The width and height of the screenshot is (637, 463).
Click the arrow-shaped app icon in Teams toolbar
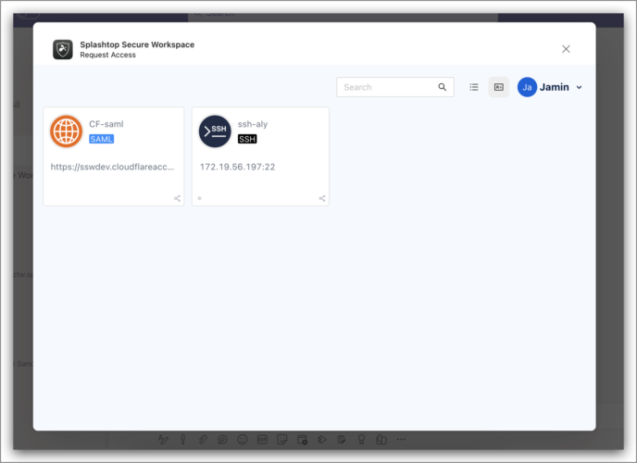pyautogui.click(x=322, y=439)
